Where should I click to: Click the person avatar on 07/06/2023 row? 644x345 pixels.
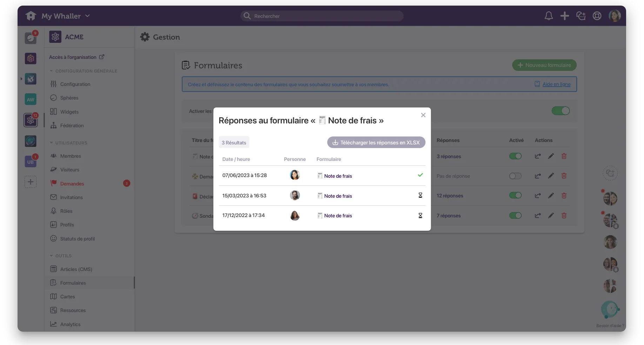click(295, 175)
